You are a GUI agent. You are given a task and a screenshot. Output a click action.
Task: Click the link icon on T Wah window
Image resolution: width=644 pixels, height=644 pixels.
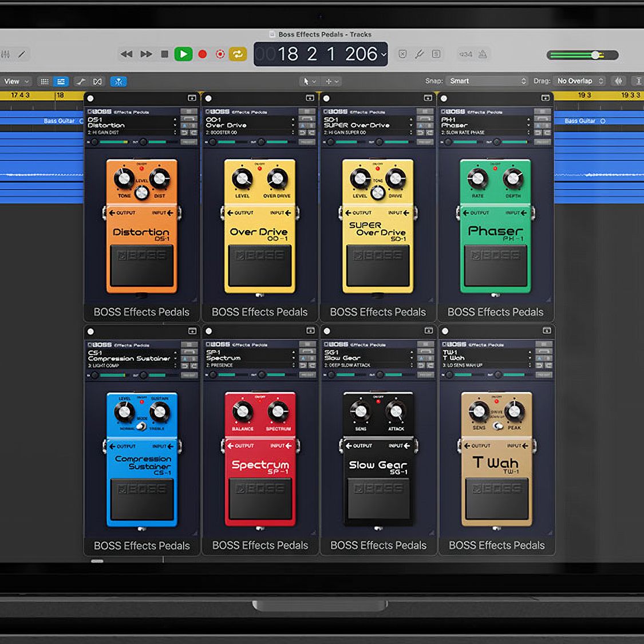(547, 331)
